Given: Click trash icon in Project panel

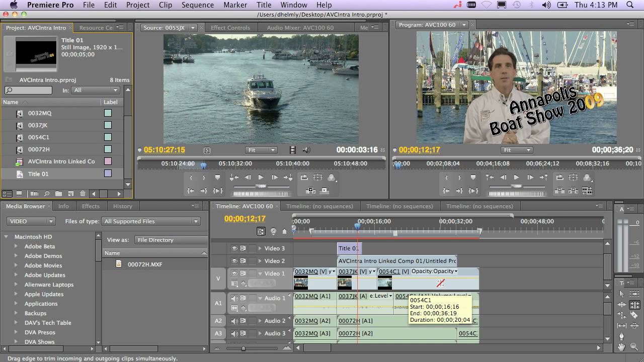Looking at the screenshot, I should point(83,194).
